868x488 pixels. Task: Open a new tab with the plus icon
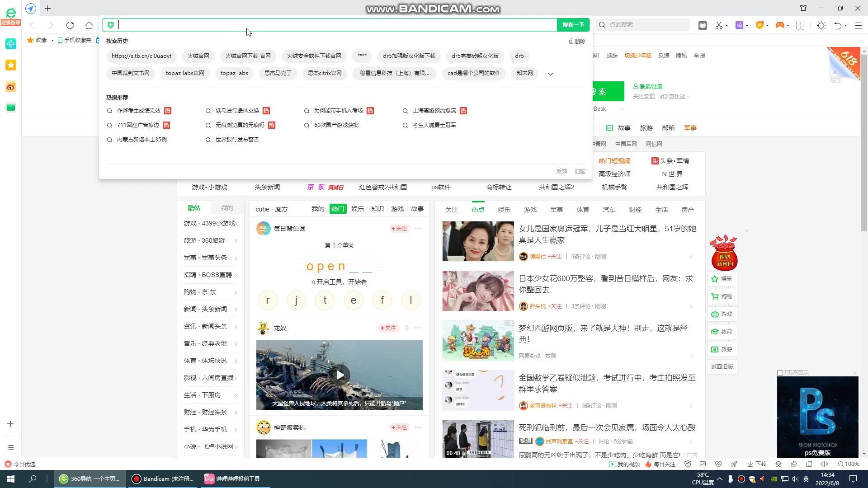(x=47, y=8)
